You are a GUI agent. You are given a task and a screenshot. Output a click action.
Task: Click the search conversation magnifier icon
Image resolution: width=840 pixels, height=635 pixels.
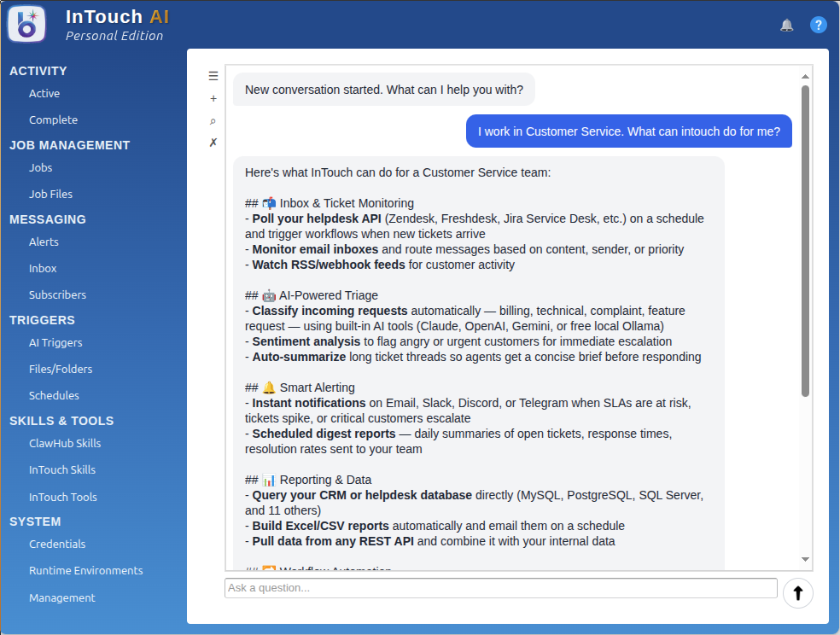(213, 121)
